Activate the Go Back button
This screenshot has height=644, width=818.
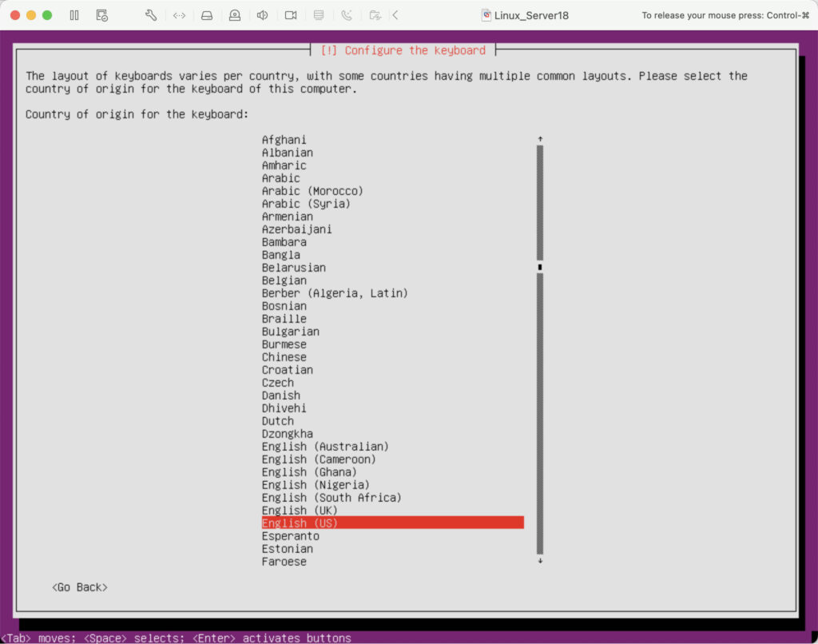[80, 587]
